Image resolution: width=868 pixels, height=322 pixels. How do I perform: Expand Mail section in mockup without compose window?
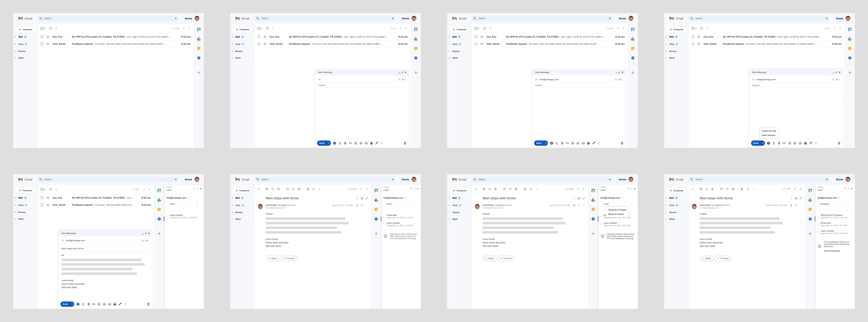tap(16, 37)
